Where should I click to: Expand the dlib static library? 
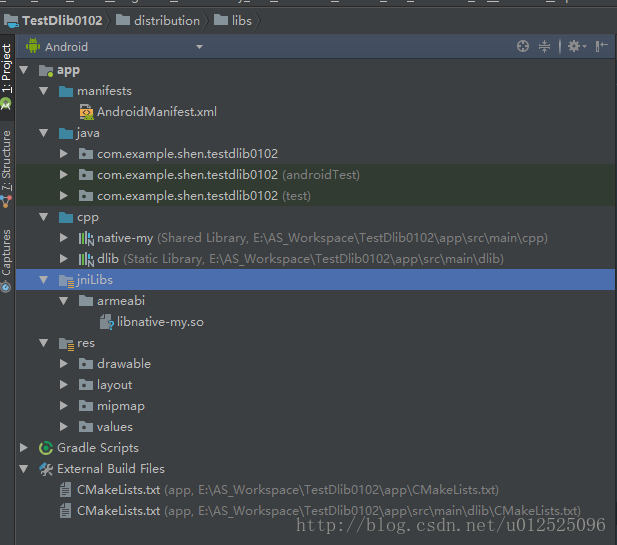point(64,259)
